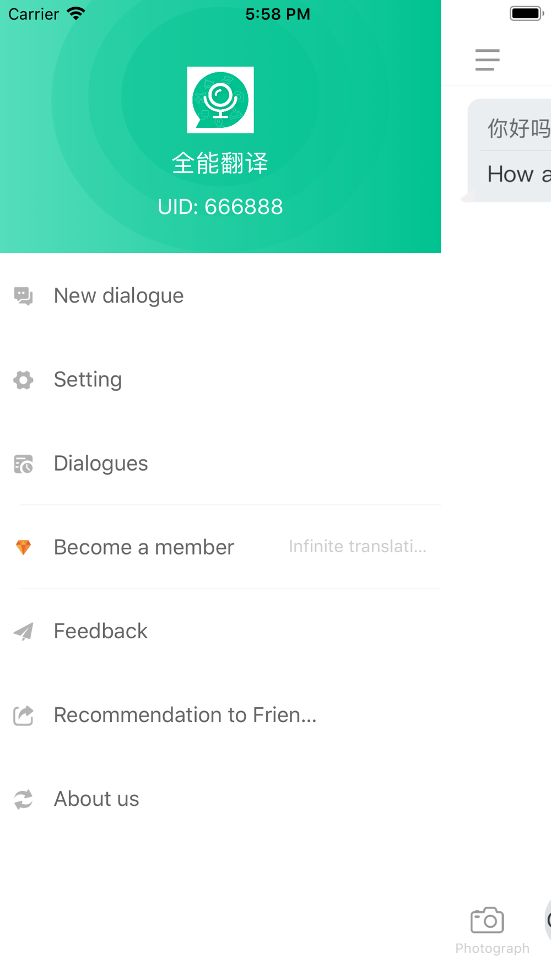Click the Dialogues history icon
This screenshot has width=551, height=980.
23,464
